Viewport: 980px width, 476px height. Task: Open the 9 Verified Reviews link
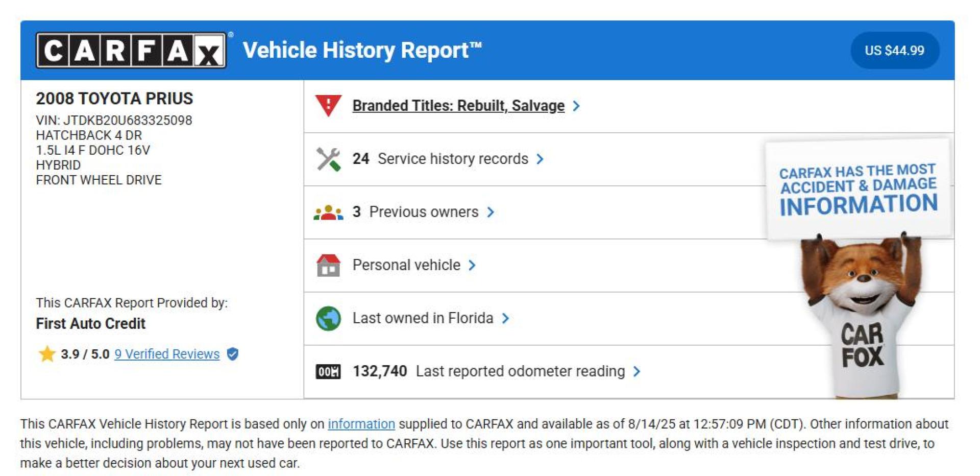coord(167,354)
